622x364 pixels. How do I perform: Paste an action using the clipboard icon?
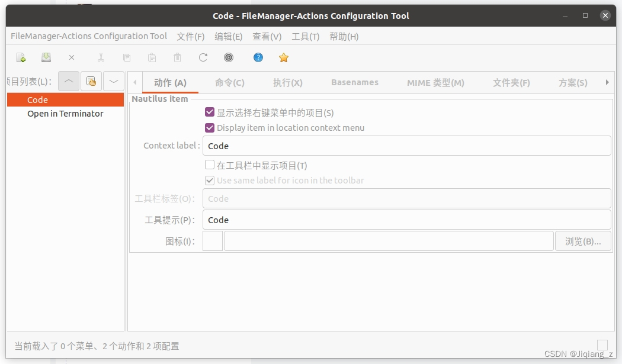[152, 57]
